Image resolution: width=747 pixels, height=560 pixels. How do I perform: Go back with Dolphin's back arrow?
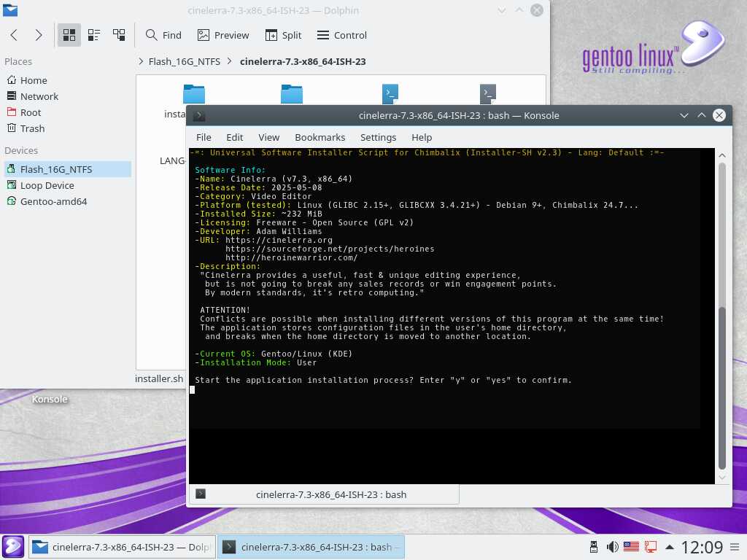click(x=14, y=35)
